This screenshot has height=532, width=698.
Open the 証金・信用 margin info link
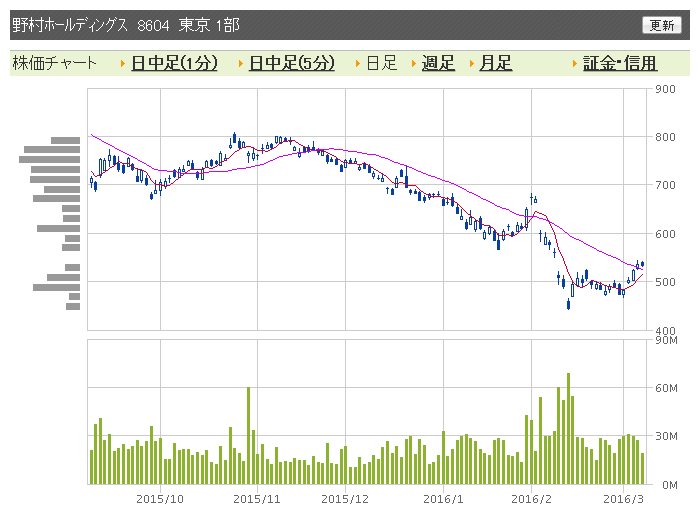620,63
